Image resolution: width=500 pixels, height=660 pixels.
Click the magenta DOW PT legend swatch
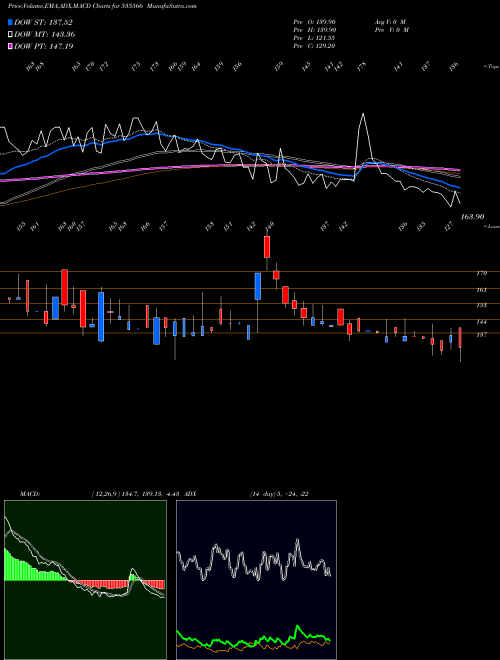point(10,46)
